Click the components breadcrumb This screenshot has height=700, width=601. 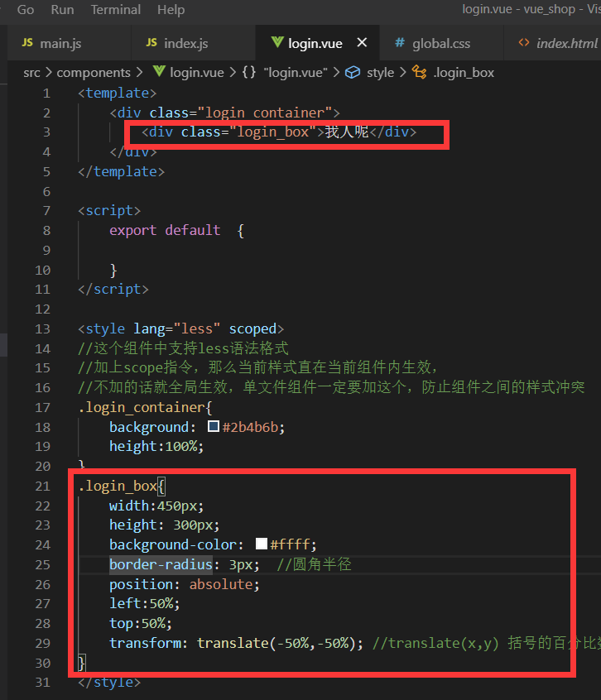(94, 72)
